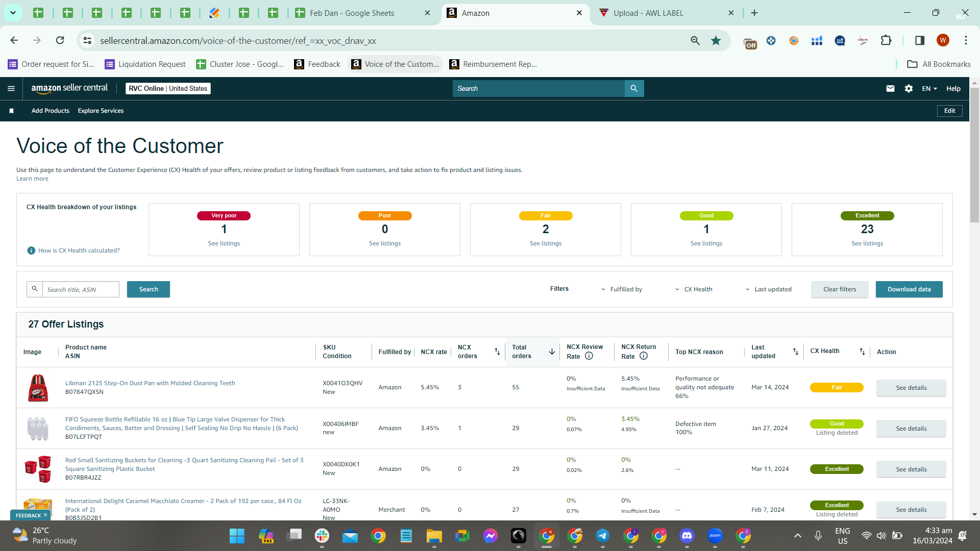
Task: Open the Liquidation Request bookmark
Action: click(x=145, y=64)
